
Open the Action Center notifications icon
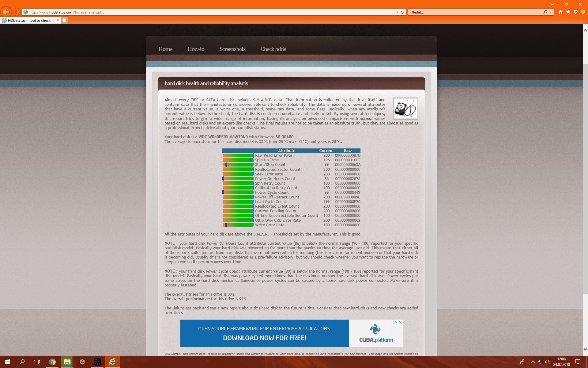click(x=578, y=362)
